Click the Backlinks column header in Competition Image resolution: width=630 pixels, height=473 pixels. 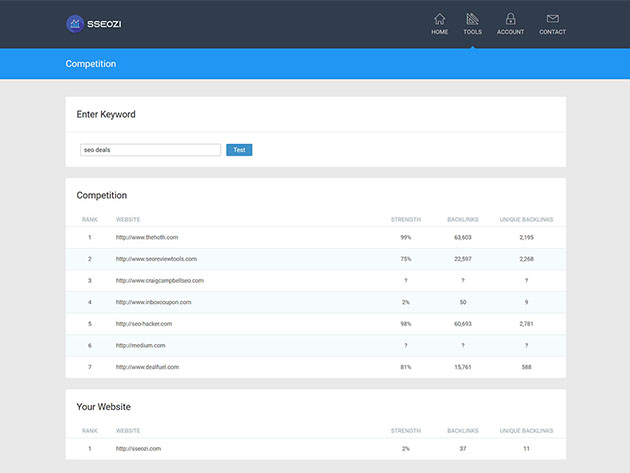tap(462, 219)
